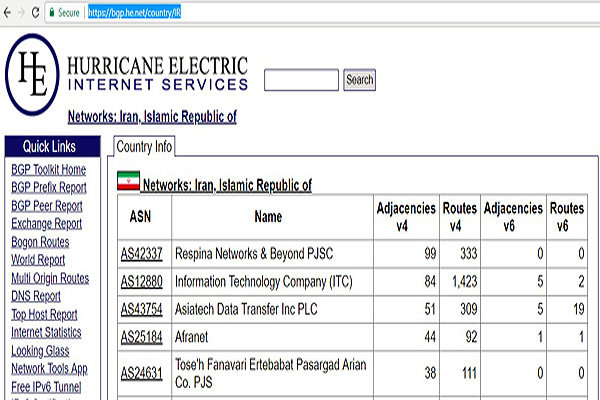Open the Networks: Iran header link under logo
600x400 pixels.
[x=152, y=116]
